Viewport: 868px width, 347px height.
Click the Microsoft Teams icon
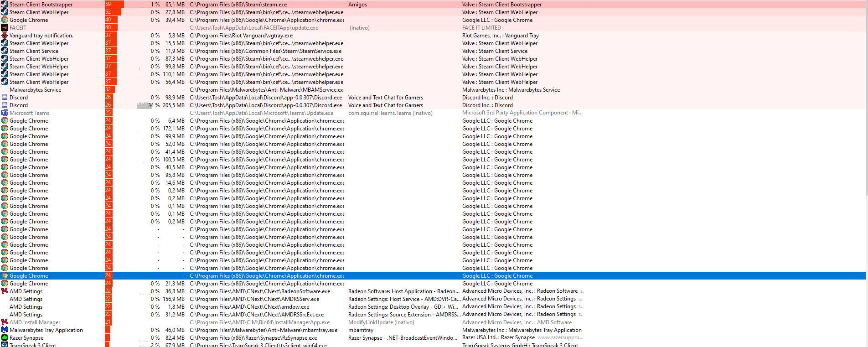[5, 113]
